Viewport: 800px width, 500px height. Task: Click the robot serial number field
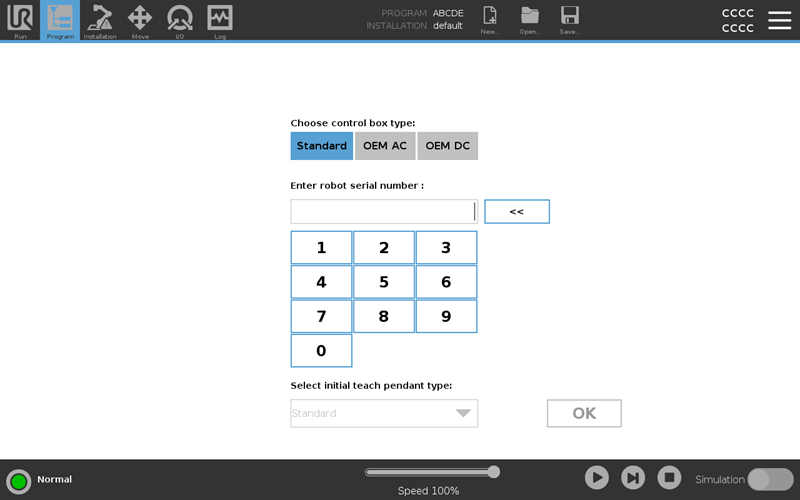point(383,212)
